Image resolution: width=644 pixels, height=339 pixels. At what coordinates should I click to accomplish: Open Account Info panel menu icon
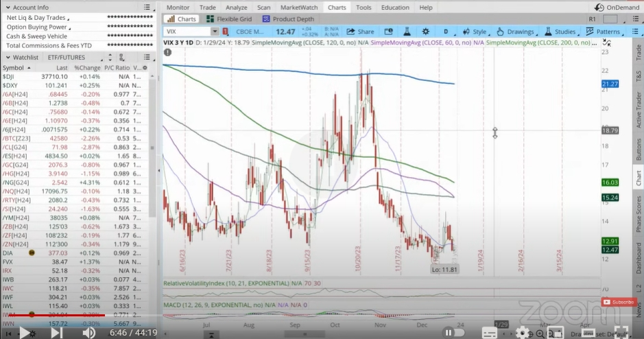(x=147, y=8)
